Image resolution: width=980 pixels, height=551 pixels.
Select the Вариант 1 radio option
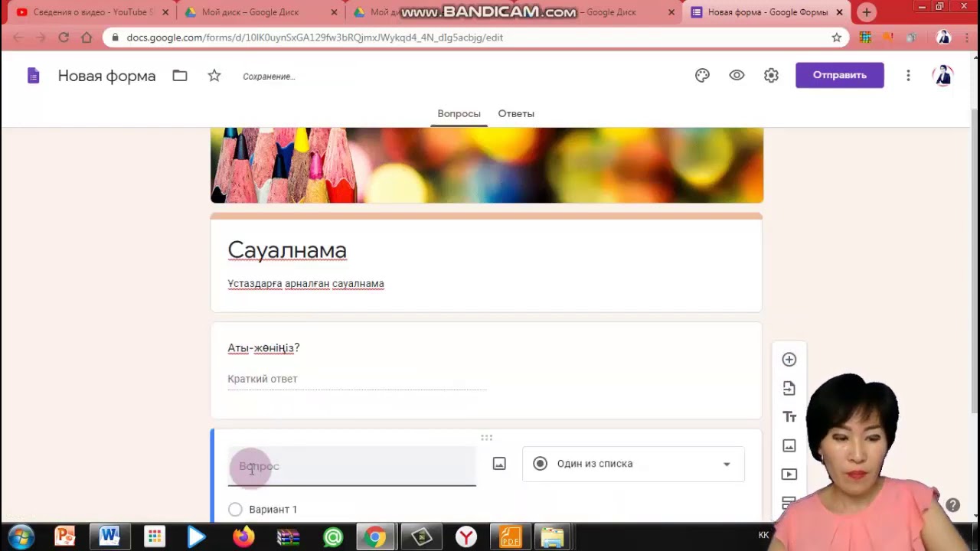pyautogui.click(x=235, y=509)
